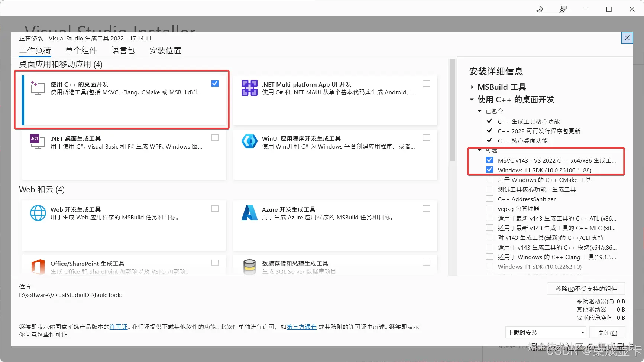
Task: Check the 数据存储和处理生成工具 checkbox
Action: tap(426, 262)
